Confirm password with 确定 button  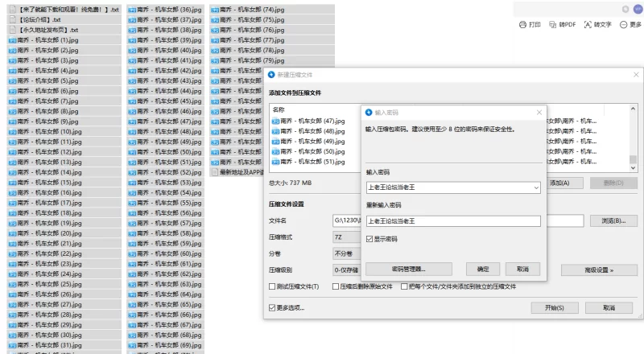[483, 270]
